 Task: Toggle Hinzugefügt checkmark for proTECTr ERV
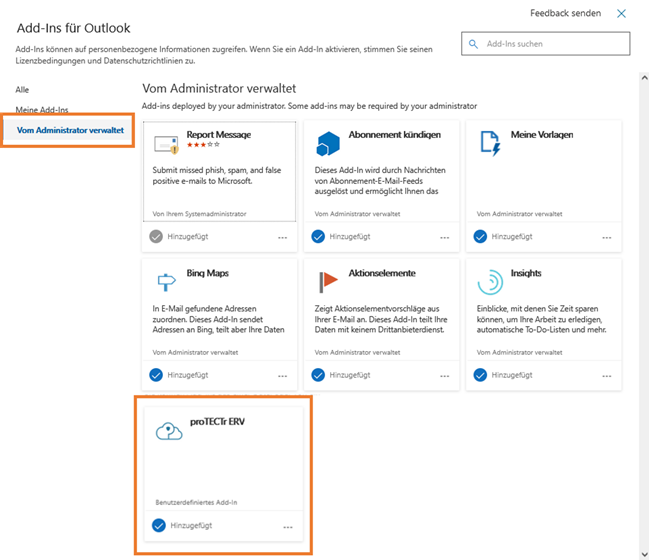(157, 525)
